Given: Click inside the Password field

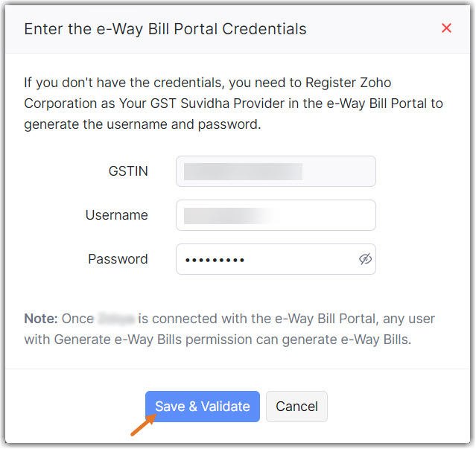Looking at the screenshot, I should click(298, 259).
